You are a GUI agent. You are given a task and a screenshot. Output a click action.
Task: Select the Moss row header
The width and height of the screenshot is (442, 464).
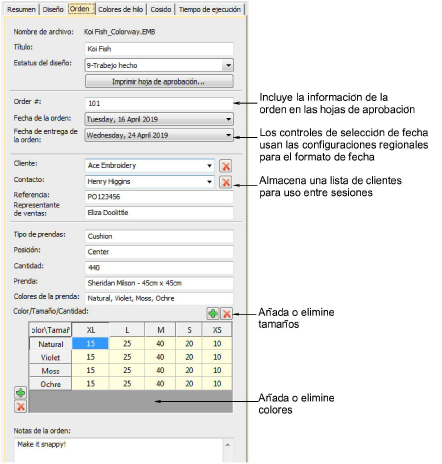coord(51,371)
